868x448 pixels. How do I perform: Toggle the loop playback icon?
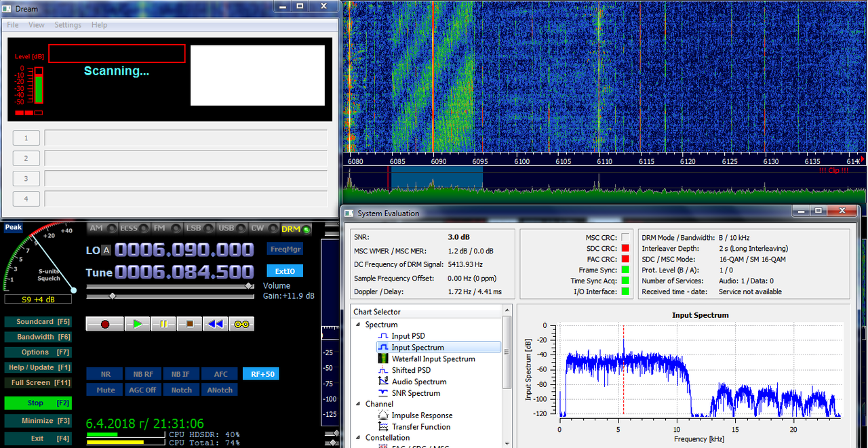(x=241, y=324)
